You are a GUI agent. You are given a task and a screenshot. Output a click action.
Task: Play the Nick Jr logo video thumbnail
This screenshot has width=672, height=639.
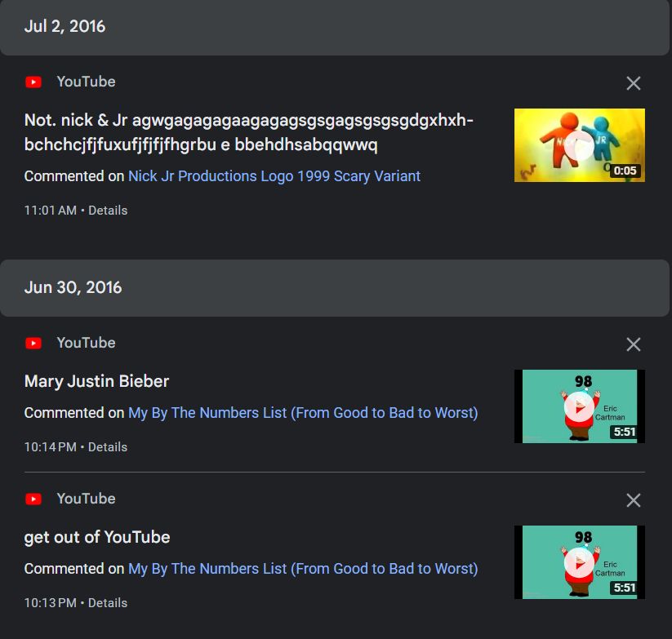tap(580, 145)
